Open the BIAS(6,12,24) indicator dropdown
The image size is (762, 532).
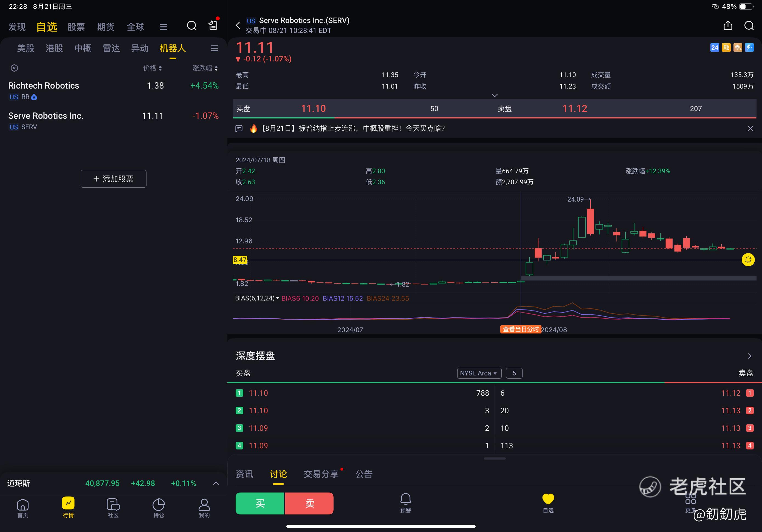point(257,298)
